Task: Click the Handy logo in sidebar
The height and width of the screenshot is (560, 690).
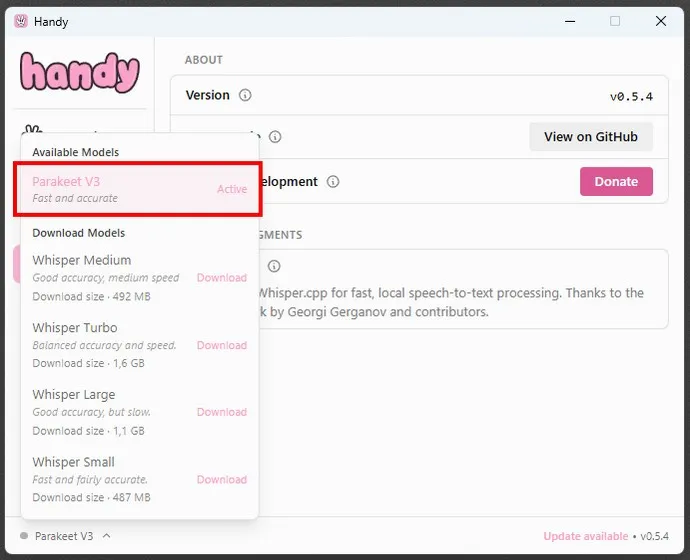Action: pos(80,73)
